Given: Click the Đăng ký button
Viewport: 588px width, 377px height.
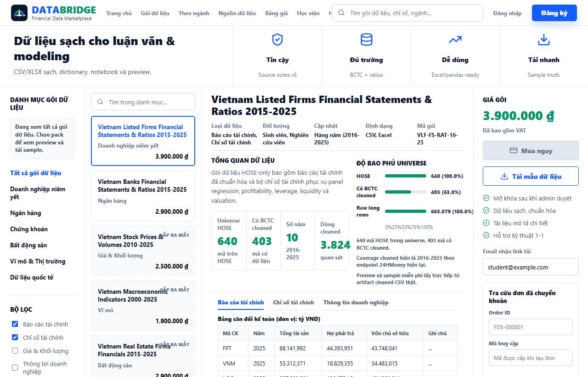Looking at the screenshot, I should pos(554,13).
